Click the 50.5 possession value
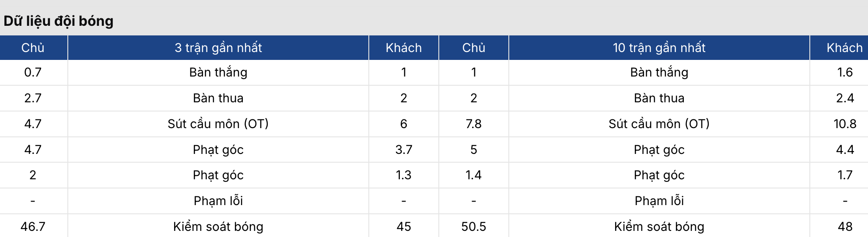The width and height of the screenshot is (868, 237). click(474, 227)
